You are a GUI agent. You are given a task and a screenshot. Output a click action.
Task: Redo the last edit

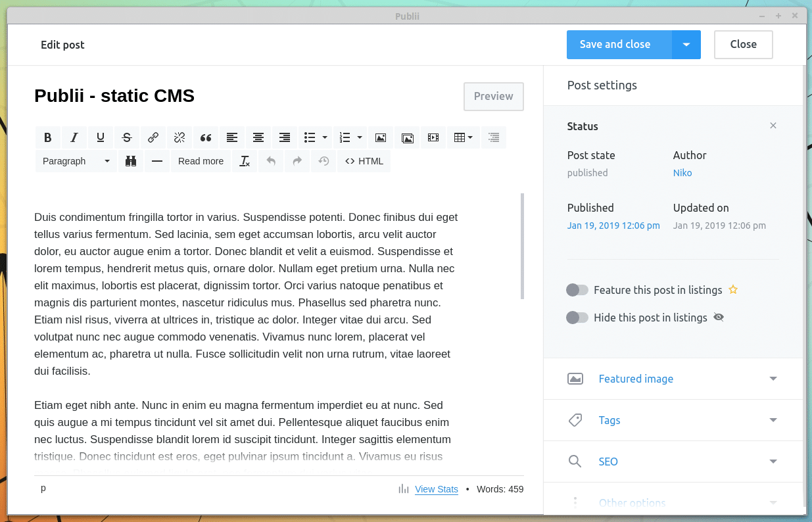pyautogui.click(x=297, y=161)
